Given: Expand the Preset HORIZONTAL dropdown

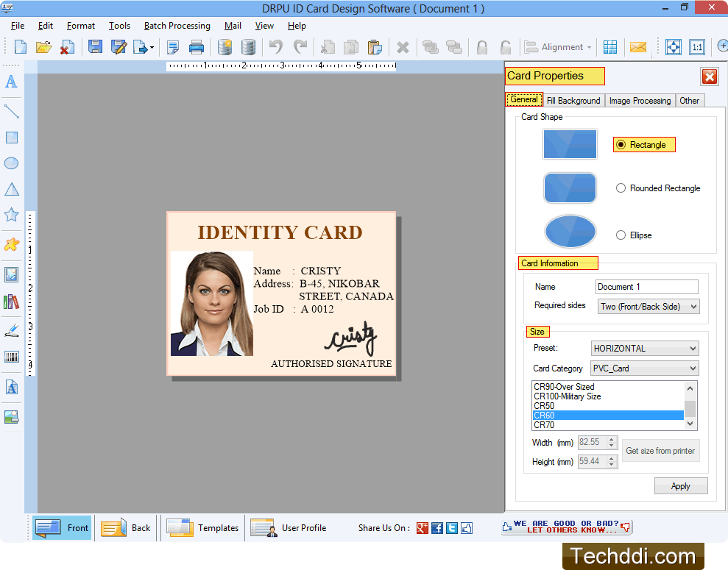Looking at the screenshot, I should pos(645,349).
